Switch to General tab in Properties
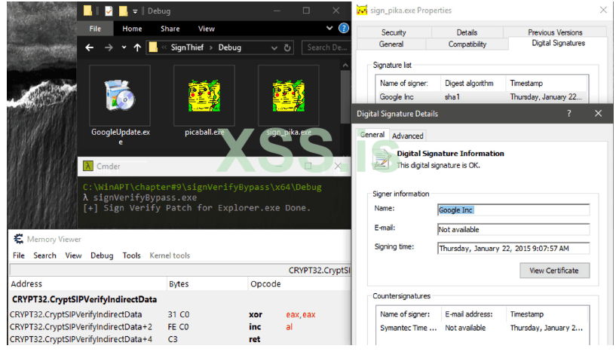 click(391, 44)
